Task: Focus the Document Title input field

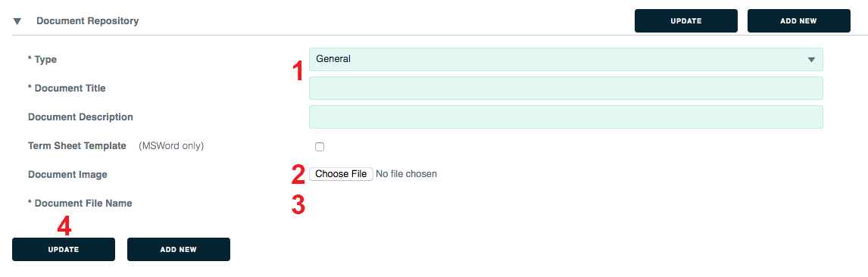Action: pos(566,88)
